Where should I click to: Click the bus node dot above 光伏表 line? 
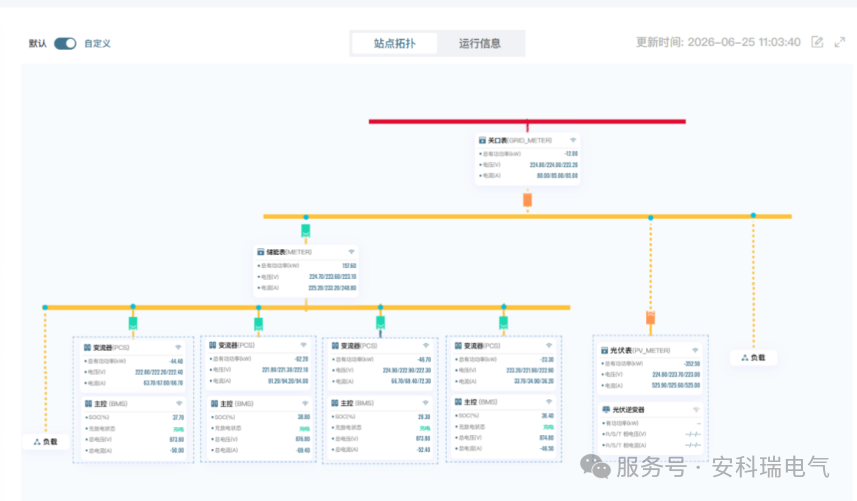(x=650, y=217)
